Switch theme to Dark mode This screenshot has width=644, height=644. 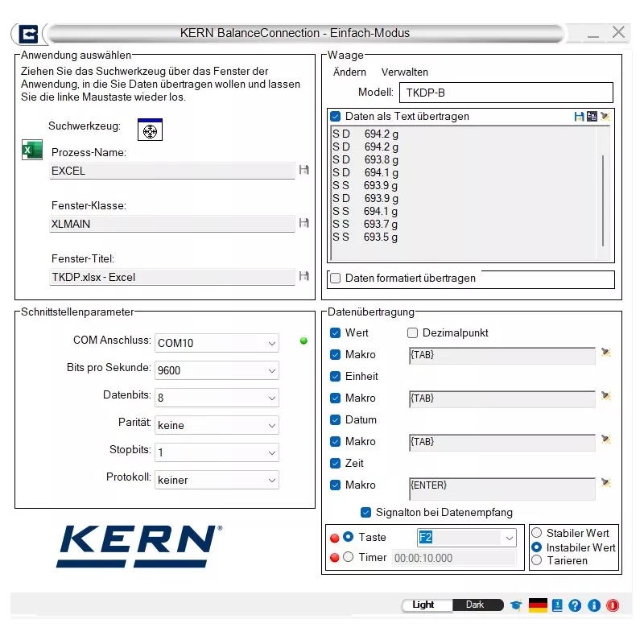[477, 605]
